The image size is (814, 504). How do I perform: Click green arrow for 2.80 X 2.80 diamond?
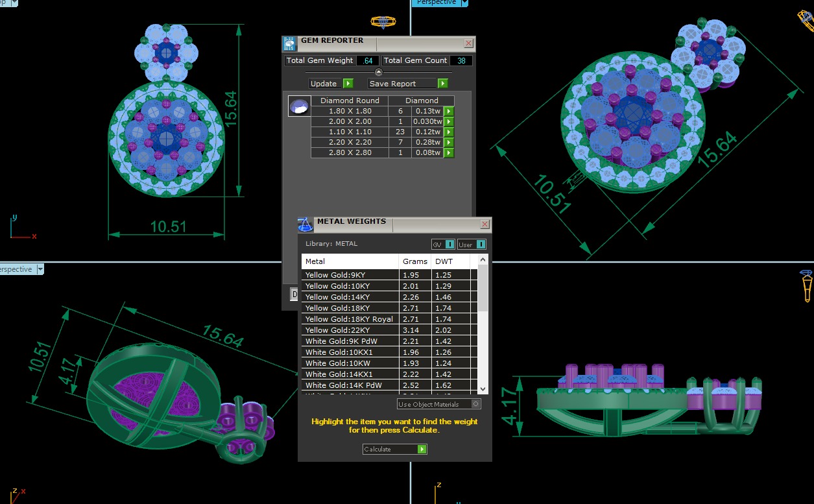[x=448, y=153]
